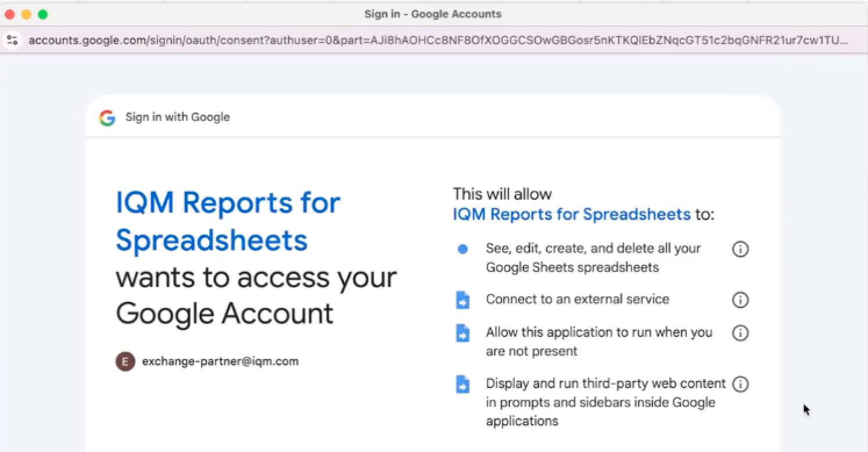This screenshot has width=868, height=452.
Task: Click blue dot beside Google Sheets permission
Action: (x=462, y=249)
